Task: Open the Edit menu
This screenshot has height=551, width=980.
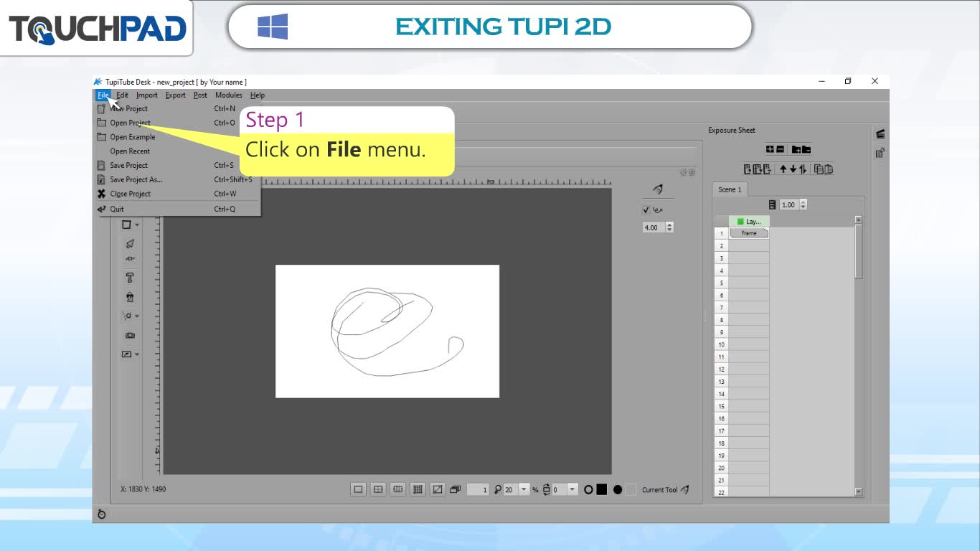Action: point(122,95)
